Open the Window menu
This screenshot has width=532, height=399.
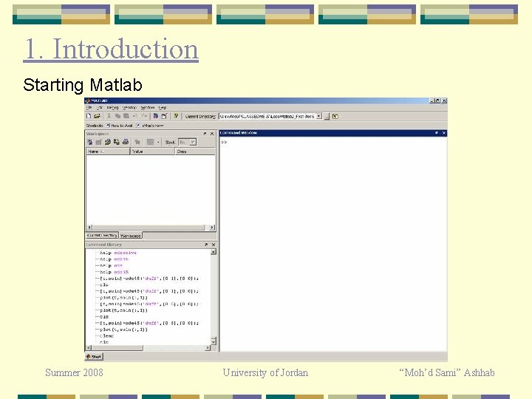[x=148, y=108]
